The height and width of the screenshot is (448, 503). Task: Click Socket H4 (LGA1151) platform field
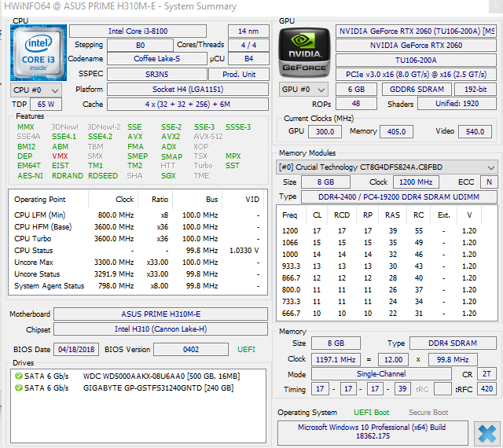[x=188, y=90]
